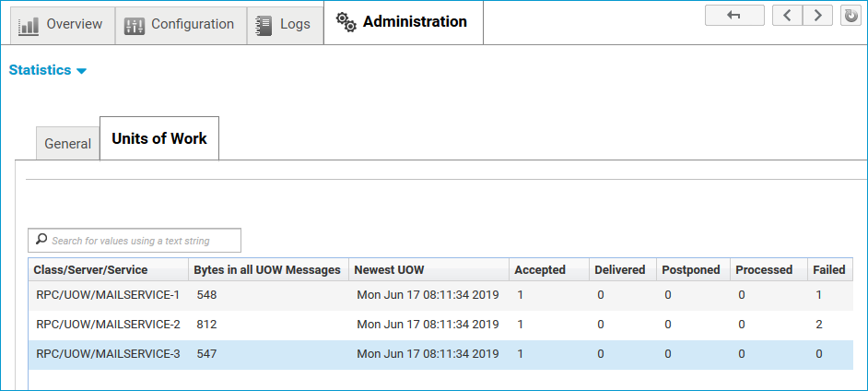
Task: Sort by Processed column header
Action: [x=768, y=269]
